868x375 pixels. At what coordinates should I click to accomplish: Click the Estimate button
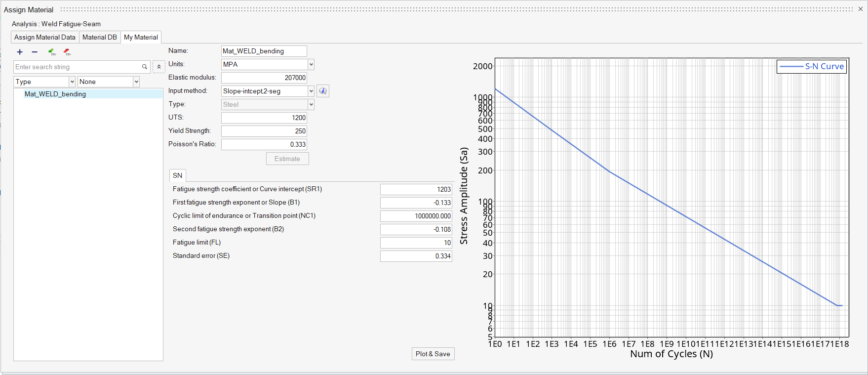[287, 159]
